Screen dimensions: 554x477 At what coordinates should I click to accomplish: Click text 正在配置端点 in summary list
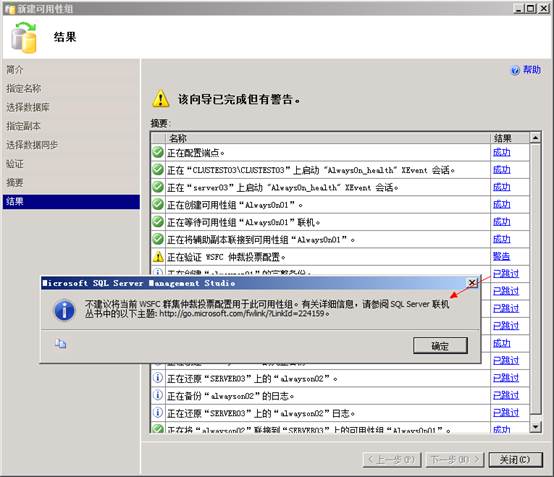(196, 153)
